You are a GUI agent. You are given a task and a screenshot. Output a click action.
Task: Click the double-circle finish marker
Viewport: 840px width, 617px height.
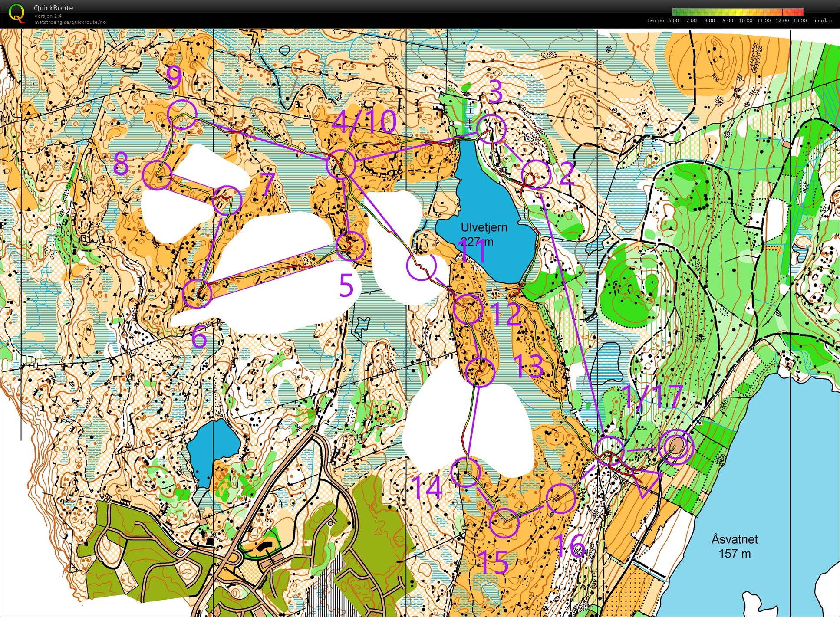point(676,447)
